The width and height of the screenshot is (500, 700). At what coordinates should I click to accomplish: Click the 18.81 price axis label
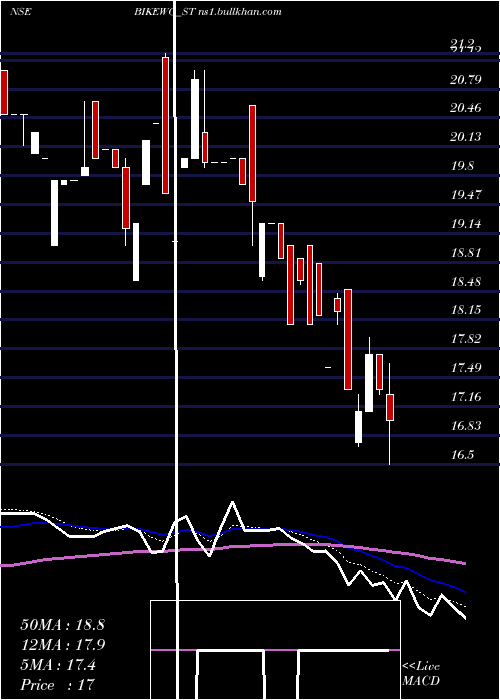pos(466,253)
